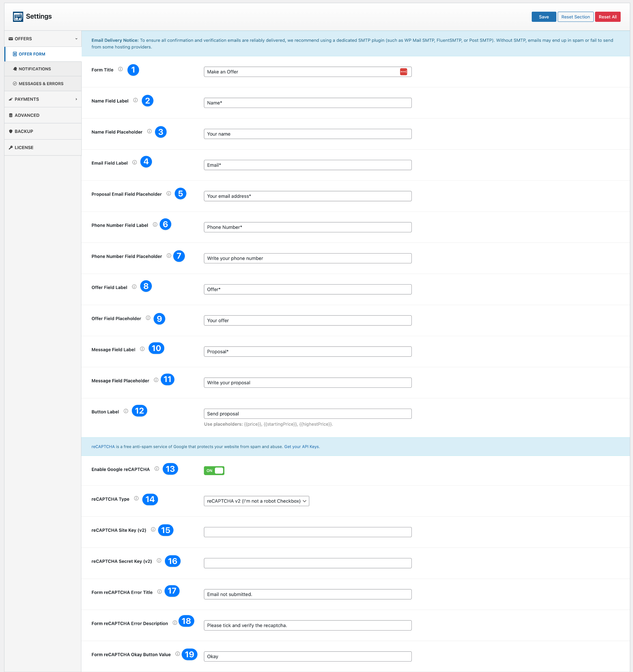Viewport: 633px width, 672px height.
Task: Click the info icon next to Button Label
Action: pos(126,411)
